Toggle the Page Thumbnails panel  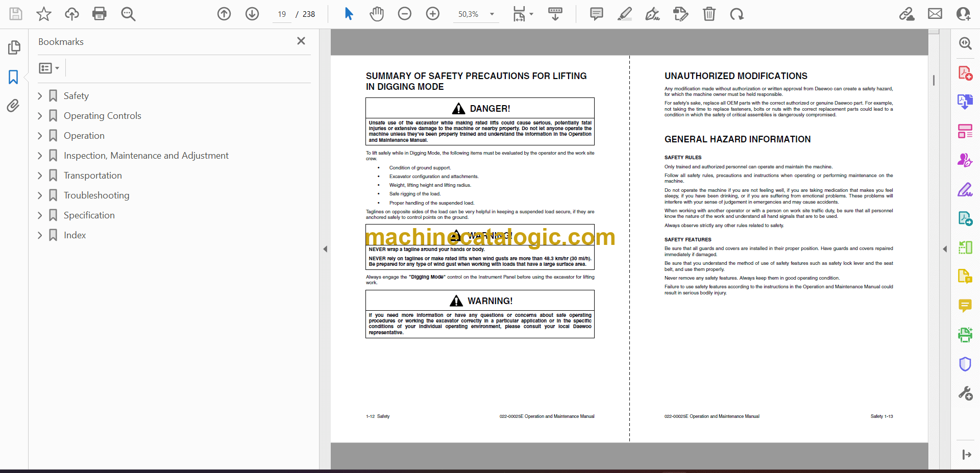click(14, 47)
